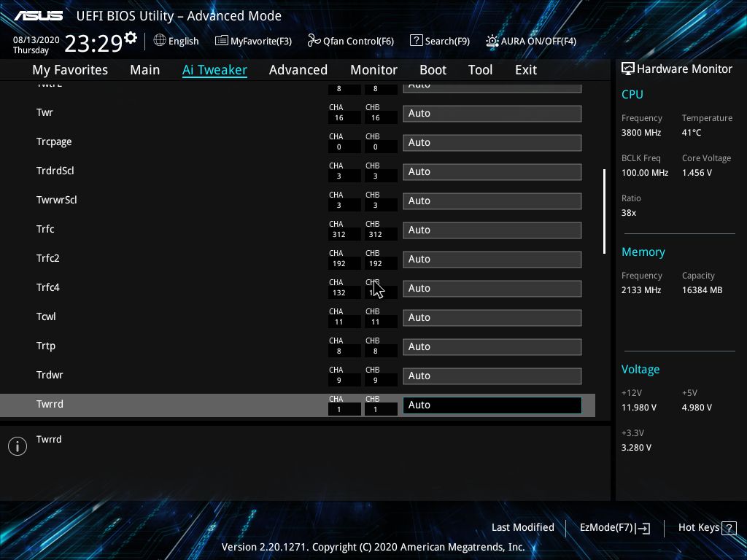Click the info icon beside Twrrd description
Viewport: 747px width, 560px height.
[18, 446]
